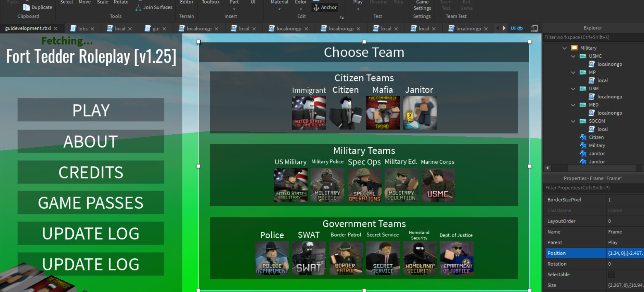644x292 pixels.
Task: Click the Join Surfaces tool icon
Action: coord(138,7)
